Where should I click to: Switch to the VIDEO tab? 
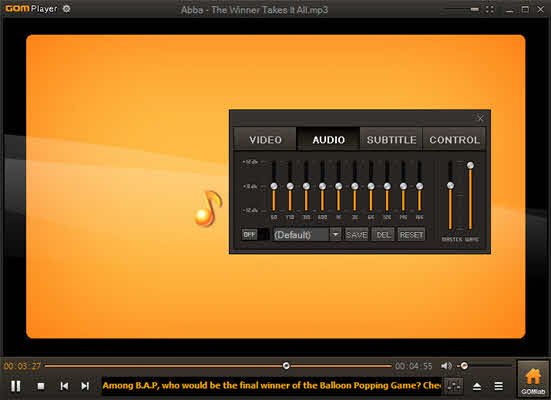(265, 140)
